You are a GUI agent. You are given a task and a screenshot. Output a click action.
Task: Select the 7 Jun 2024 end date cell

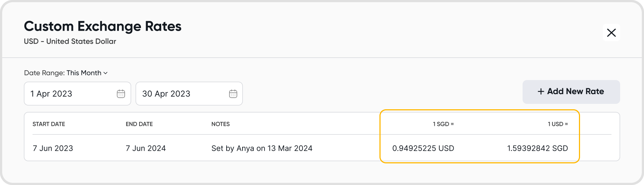pos(146,148)
